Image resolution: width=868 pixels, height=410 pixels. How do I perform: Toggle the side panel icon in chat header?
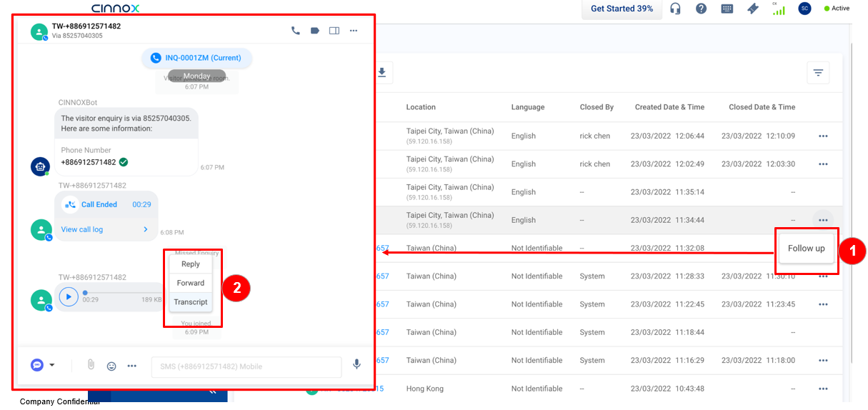tap(334, 31)
